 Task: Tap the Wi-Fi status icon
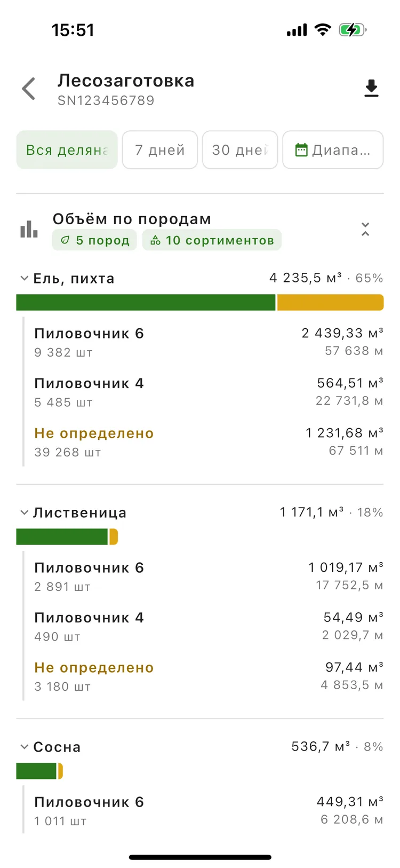[x=323, y=30]
